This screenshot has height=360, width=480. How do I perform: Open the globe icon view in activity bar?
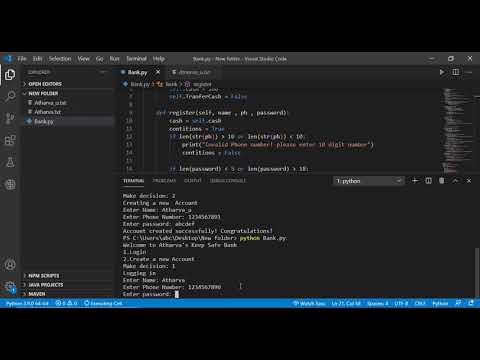(x=10, y=184)
